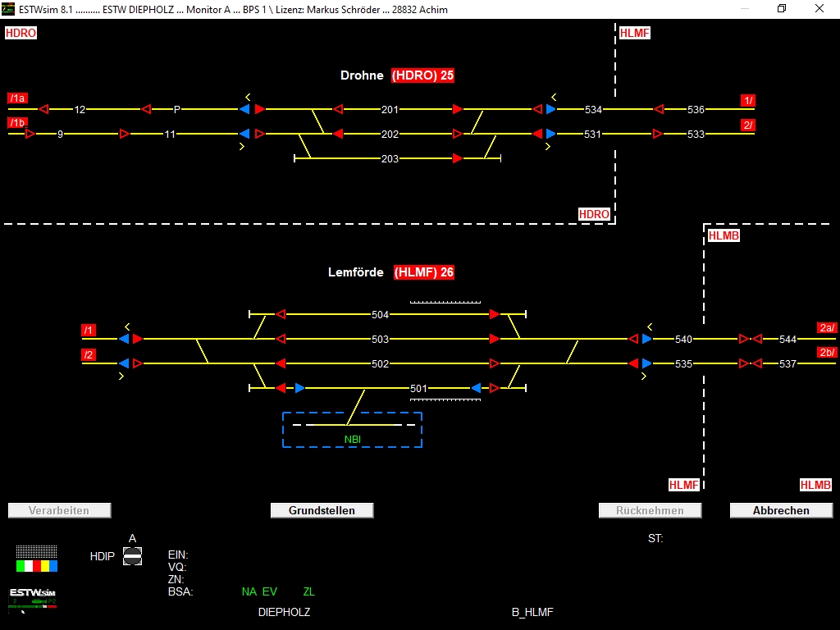
Task: Click the HLMB area label tag
Action: [724, 235]
